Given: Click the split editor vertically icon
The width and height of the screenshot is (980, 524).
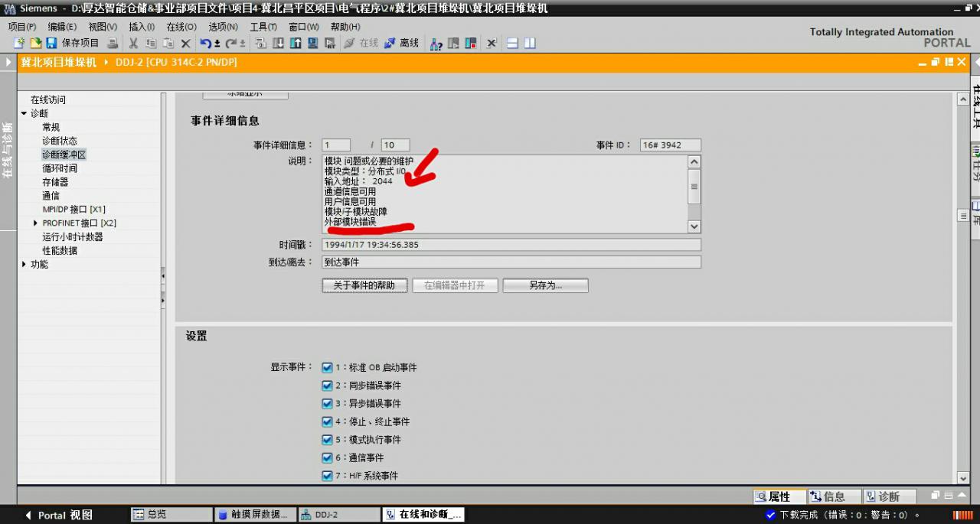Looking at the screenshot, I should [529, 44].
